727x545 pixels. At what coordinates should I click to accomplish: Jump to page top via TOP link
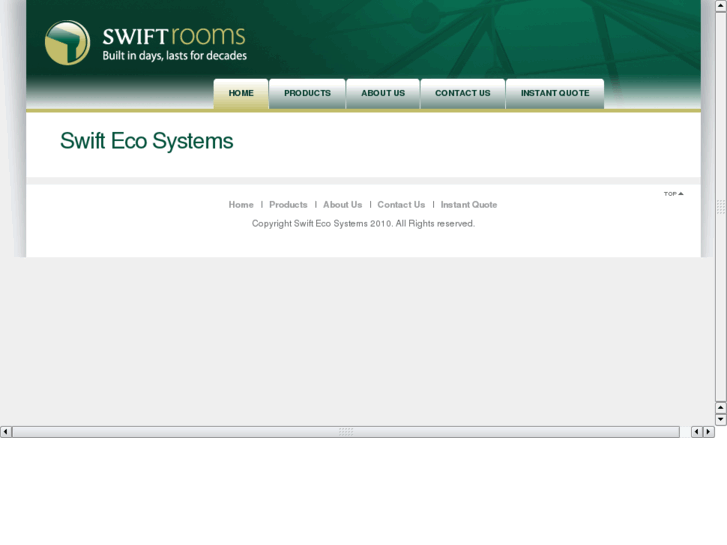673,194
